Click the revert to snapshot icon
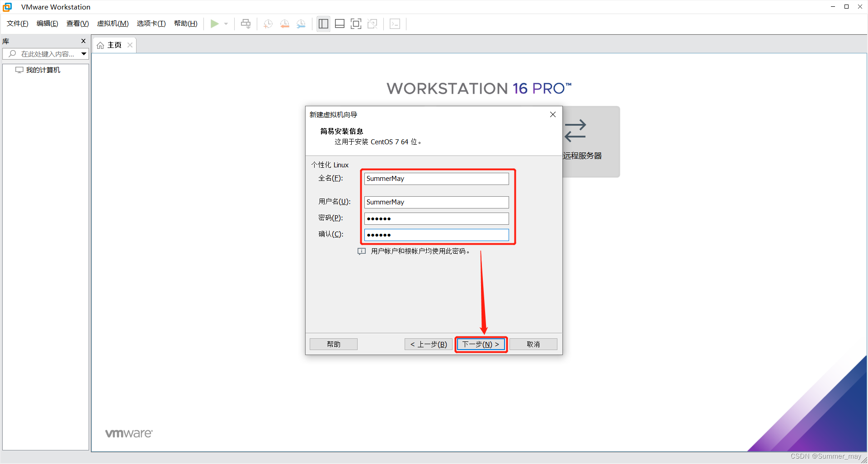This screenshot has height=464, width=868. tap(285, 24)
